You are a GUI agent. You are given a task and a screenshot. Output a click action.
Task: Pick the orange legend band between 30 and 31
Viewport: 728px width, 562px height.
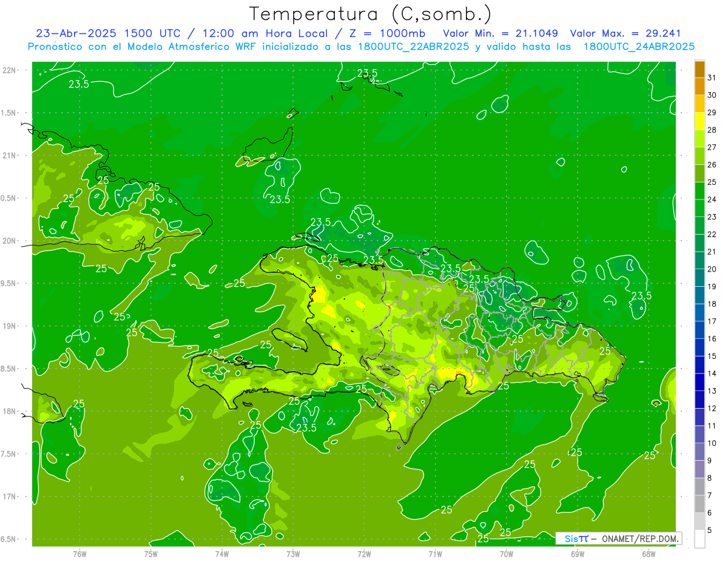coord(699,87)
